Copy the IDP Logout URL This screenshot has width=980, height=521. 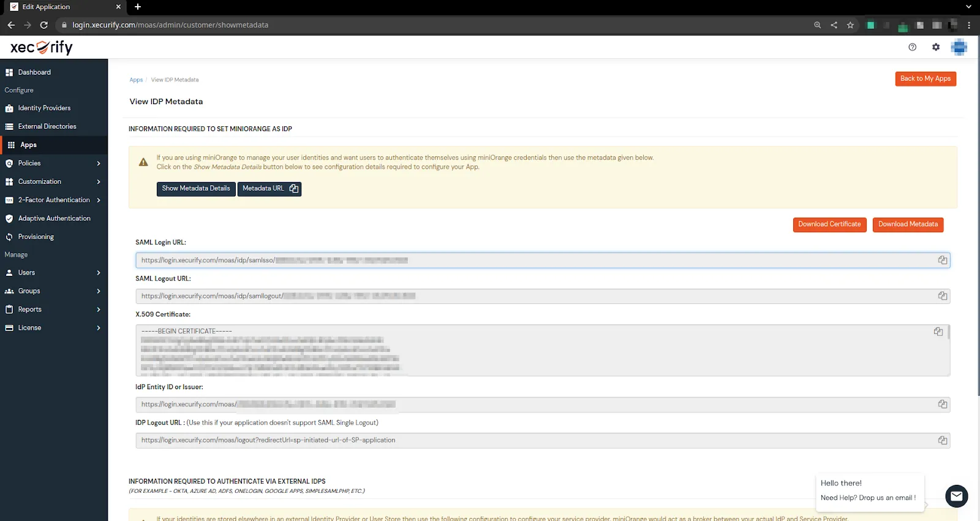point(943,440)
